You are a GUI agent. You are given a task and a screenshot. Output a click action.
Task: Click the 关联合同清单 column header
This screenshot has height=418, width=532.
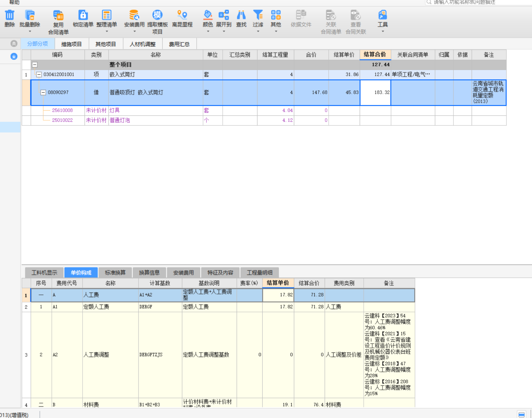(413, 55)
